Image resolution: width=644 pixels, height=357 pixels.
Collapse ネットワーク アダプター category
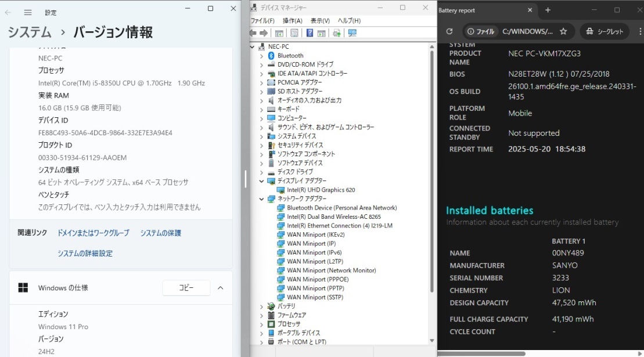click(262, 199)
